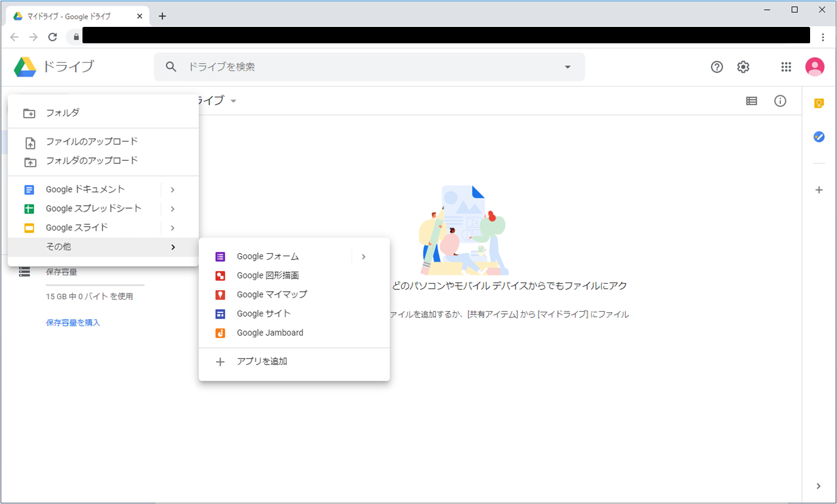Click the site lock icon
Image resolution: width=837 pixels, height=504 pixels.
[x=76, y=37]
